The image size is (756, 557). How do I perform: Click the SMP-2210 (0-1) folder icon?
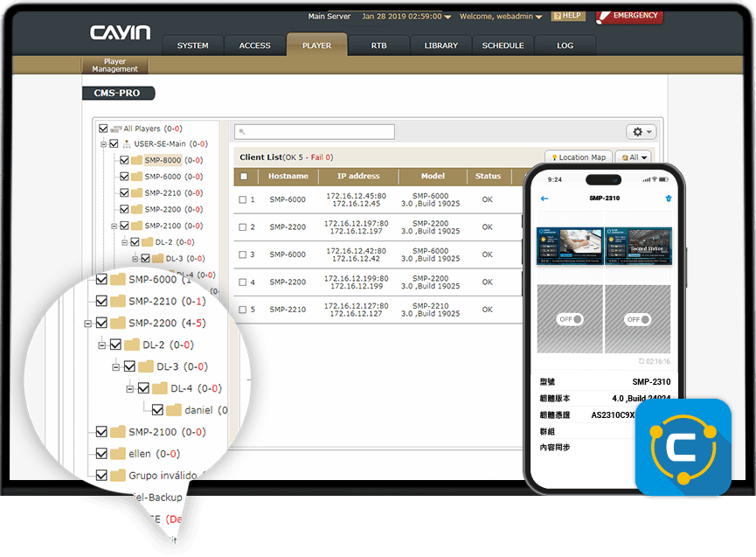[x=118, y=301]
